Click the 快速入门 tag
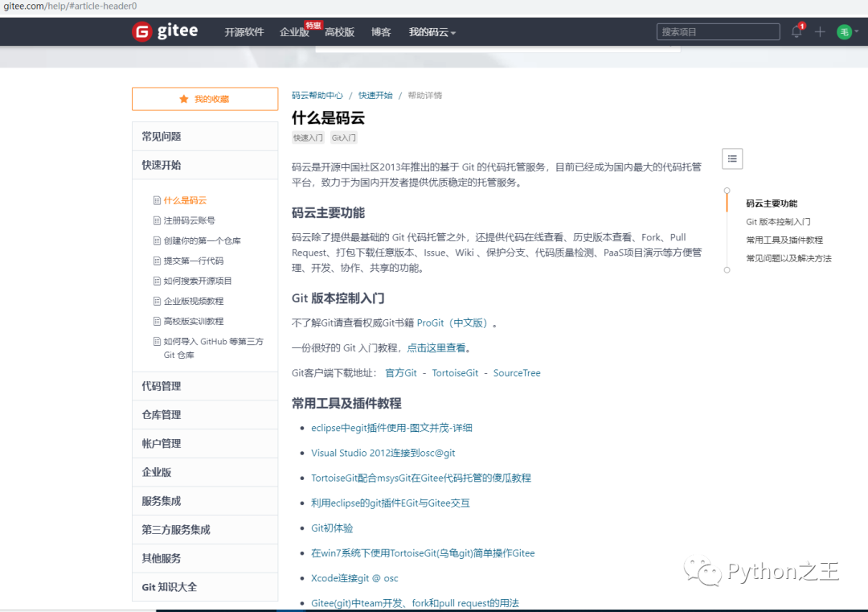This screenshot has width=868, height=612. [x=308, y=138]
